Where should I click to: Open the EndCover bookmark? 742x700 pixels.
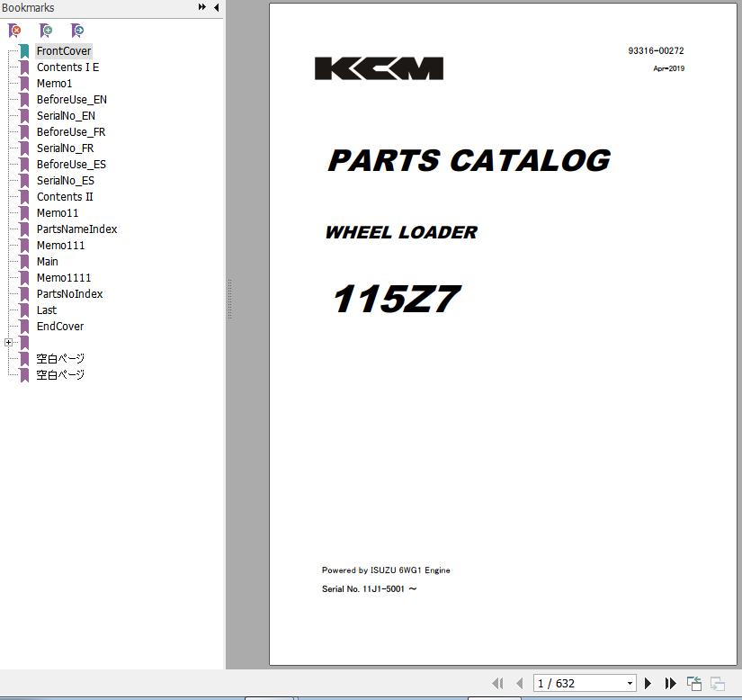(60, 326)
